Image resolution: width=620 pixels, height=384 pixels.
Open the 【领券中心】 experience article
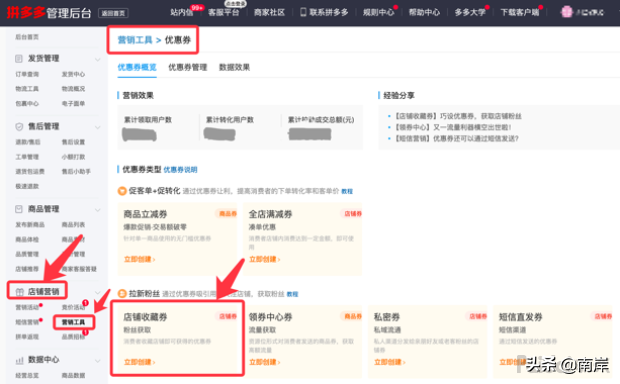[453, 127]
